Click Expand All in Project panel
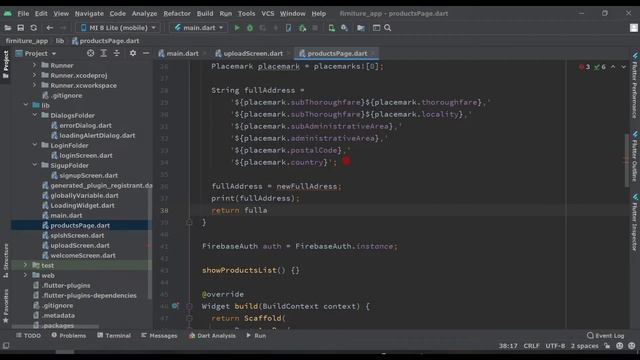 pyautogui.click(x=104, y=53)
